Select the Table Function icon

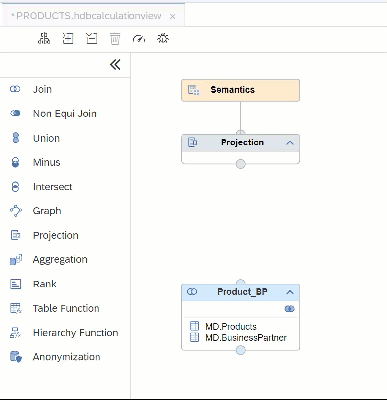[x=16, y=308]
